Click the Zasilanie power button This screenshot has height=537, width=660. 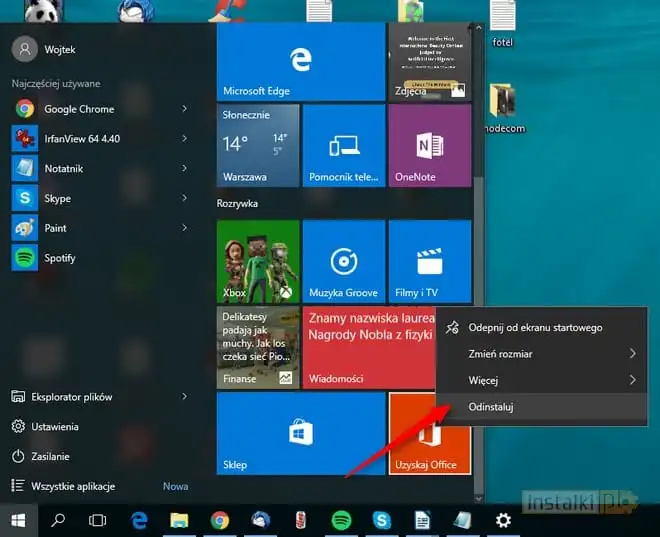tap(50, 456)
